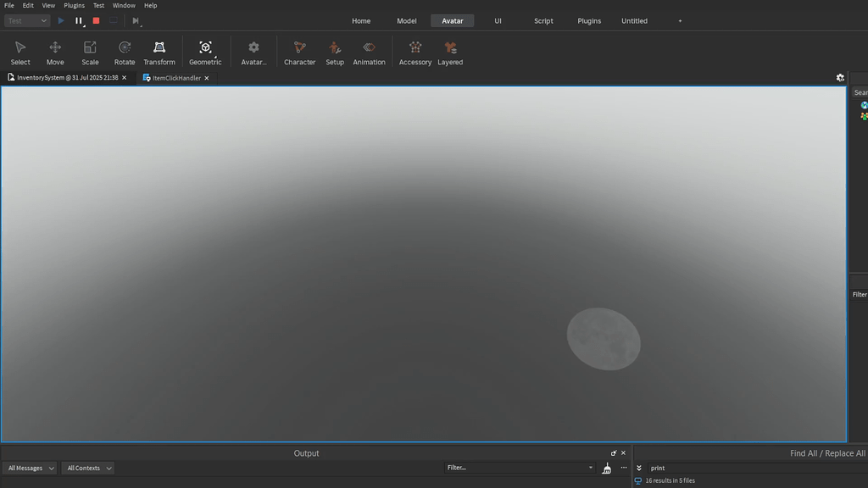Select the Move tool

[x=54, y=51]
